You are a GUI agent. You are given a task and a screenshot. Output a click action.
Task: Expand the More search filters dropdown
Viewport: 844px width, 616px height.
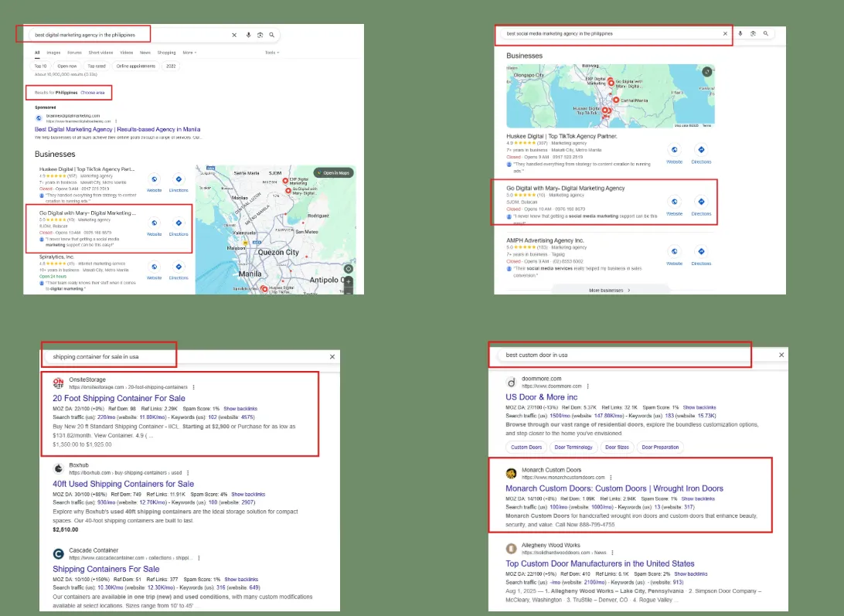189,53
